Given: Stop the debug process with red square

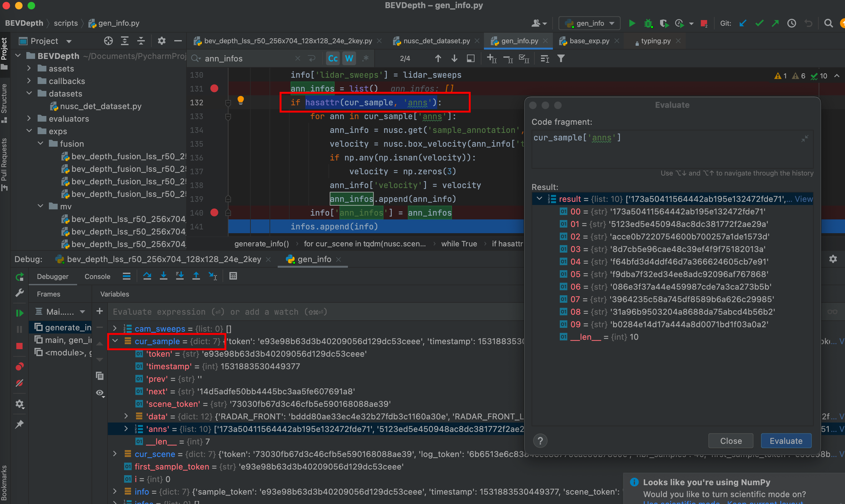Looking at the screenshot, I should pyautogui.click(x=19, y=346).
